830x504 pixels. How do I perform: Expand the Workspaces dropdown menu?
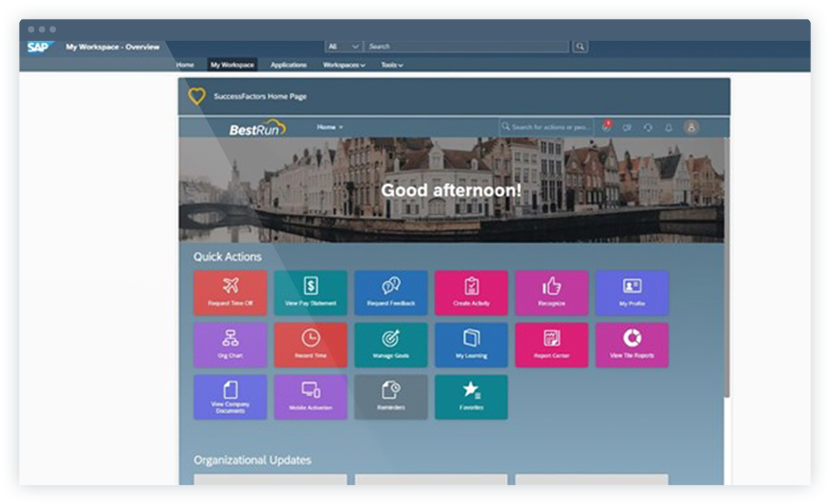coord(344,65)
